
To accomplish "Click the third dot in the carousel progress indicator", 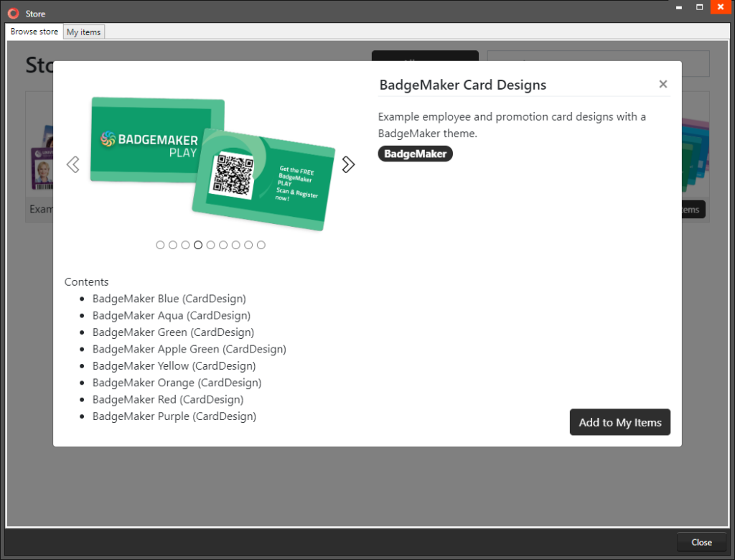I will pos(185,245).
